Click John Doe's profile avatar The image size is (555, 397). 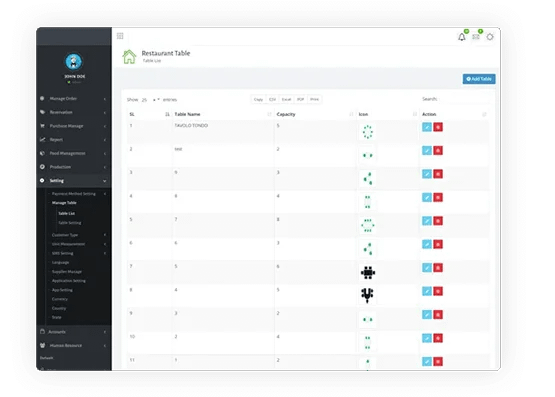click(74, 62)
